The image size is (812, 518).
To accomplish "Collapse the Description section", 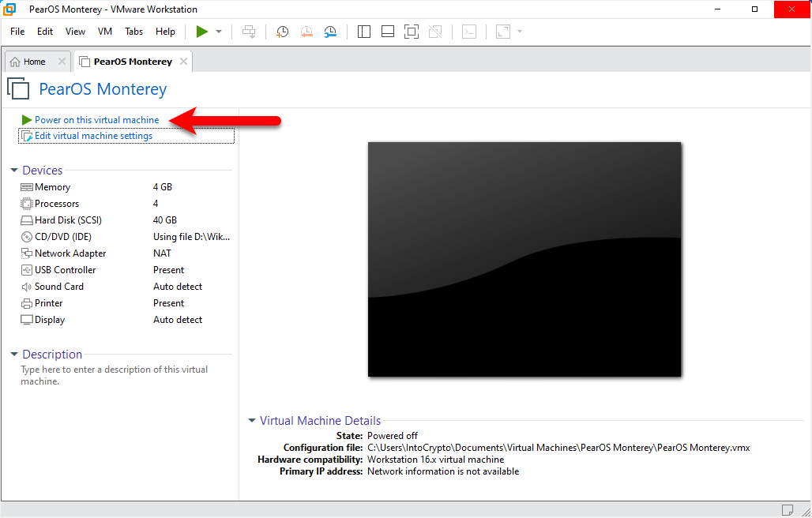I will click(x=14, y=355).
